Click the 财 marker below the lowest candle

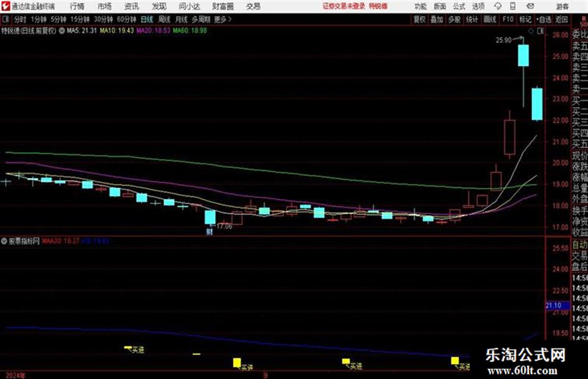pos(209,232)
